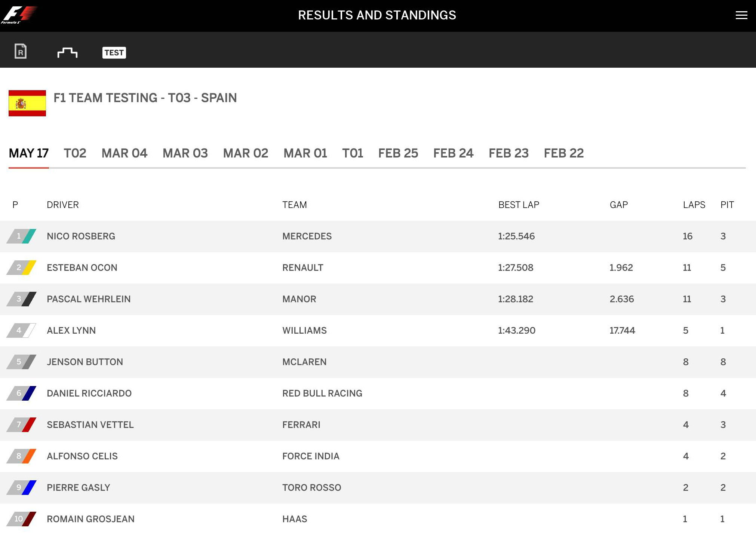Screen dimensions: 756x557
Task: Click the PIT column header
Action: [727, 205]
